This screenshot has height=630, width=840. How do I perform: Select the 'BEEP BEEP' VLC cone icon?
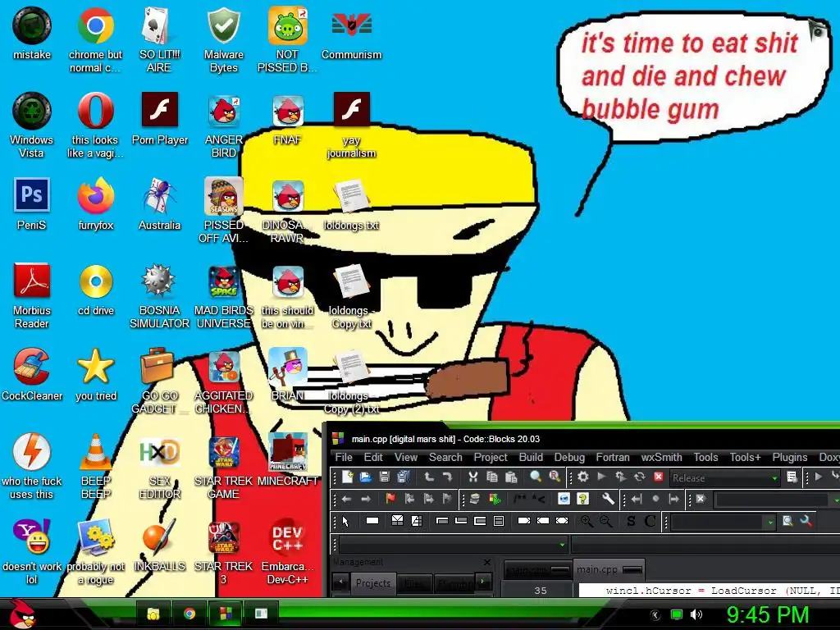coord(95,467)
